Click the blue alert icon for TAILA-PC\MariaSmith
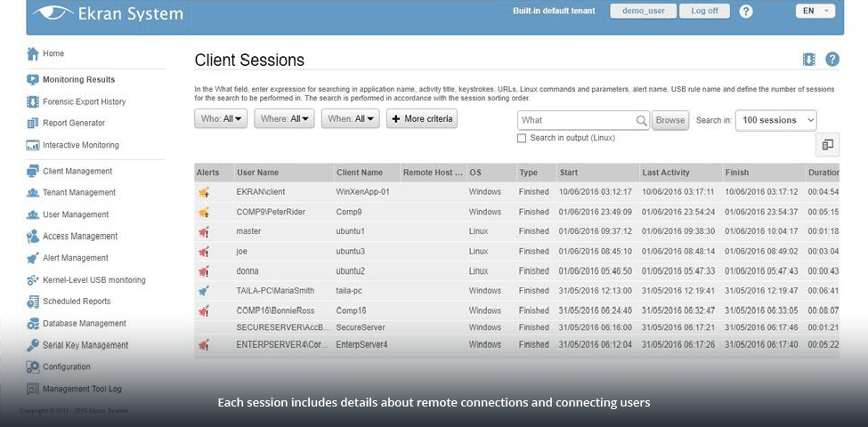Image resolution: width=868 pixels, height=427 pixels. tap(204, 290)
